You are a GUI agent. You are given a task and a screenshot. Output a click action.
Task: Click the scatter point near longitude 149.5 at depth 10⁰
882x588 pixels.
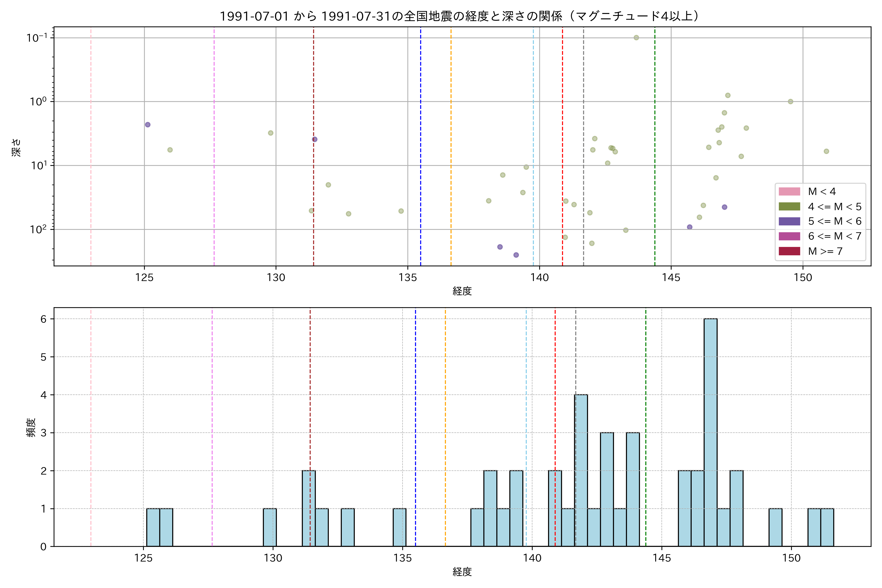790,102
